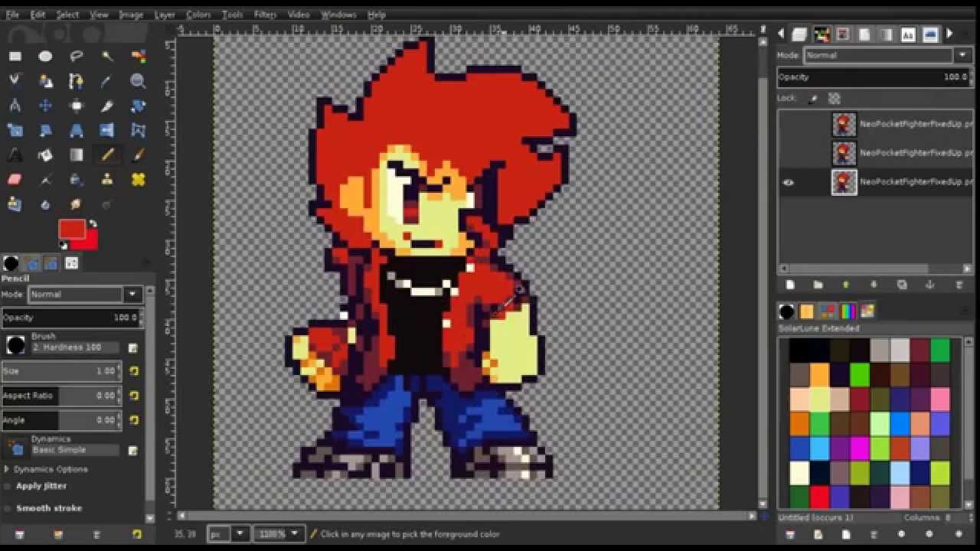
Task: Swap foreground and background colors
Action: 93,224
